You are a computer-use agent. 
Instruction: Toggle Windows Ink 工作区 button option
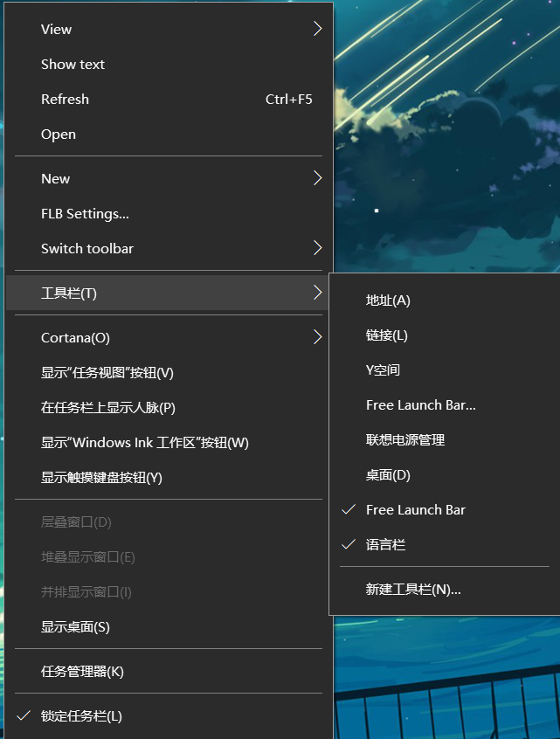[x=145, y=443]
